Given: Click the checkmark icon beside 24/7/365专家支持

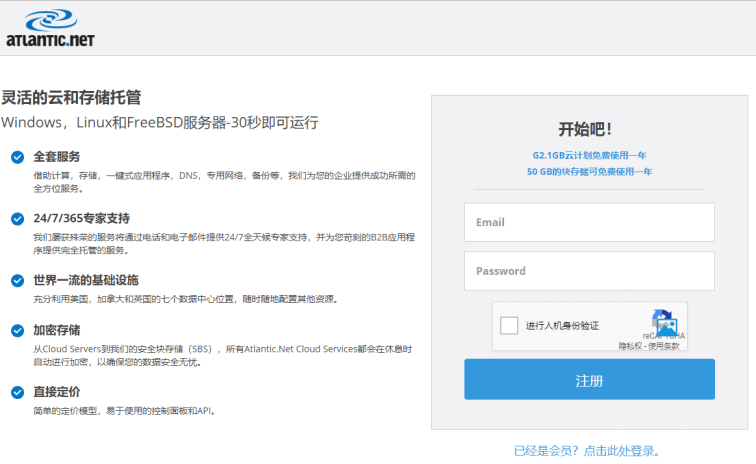Looking at the screenshot, I should (x=17, y=218).
